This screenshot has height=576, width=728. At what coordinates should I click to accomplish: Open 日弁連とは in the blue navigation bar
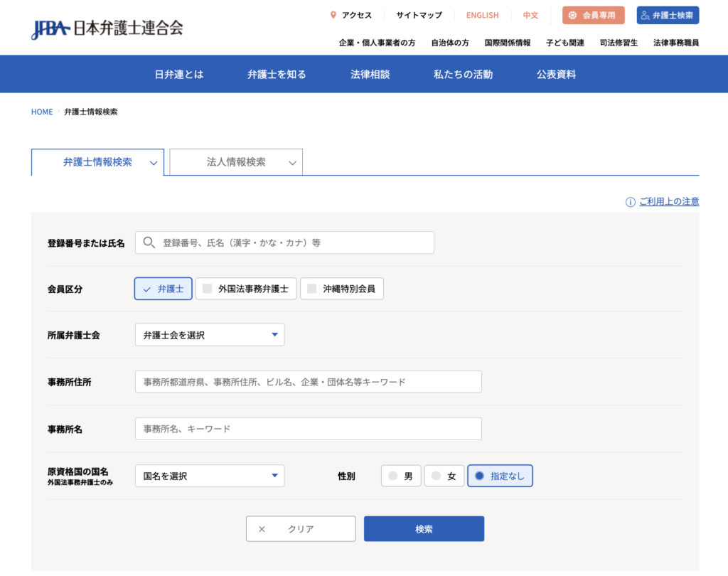click(x=179, y=74)
